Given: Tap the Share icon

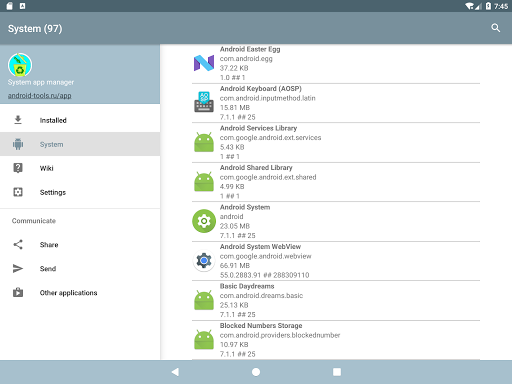Looking at the screenshot, I should click(x=18, y=245).
